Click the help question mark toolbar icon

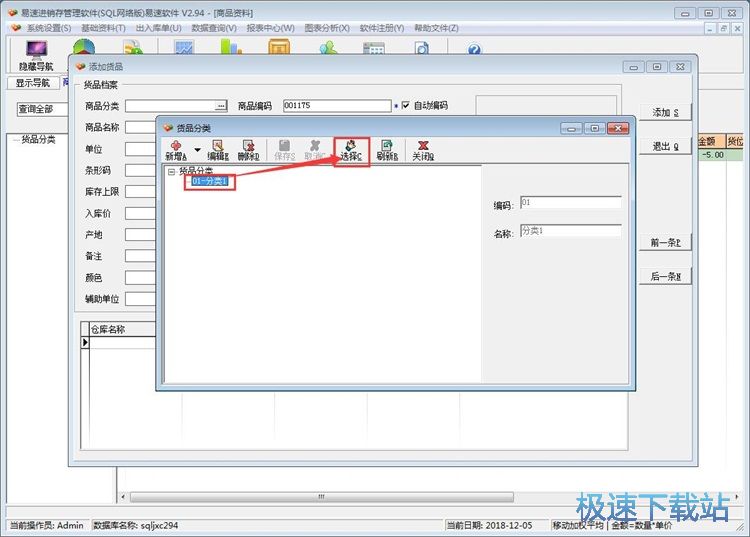tap(474, 48)
